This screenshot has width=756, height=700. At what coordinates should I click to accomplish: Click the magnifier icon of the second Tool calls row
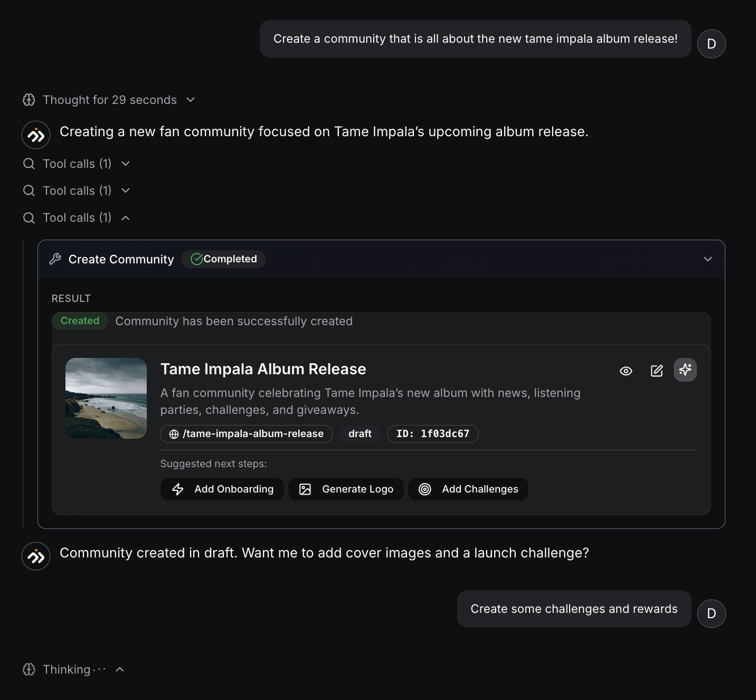pyautogui.click(x=29, y=191)
